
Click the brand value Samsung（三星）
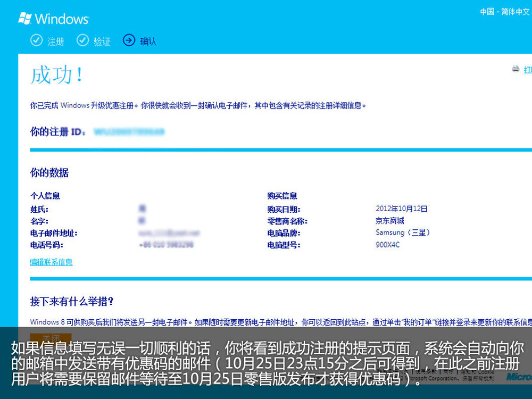pos(403,232)
